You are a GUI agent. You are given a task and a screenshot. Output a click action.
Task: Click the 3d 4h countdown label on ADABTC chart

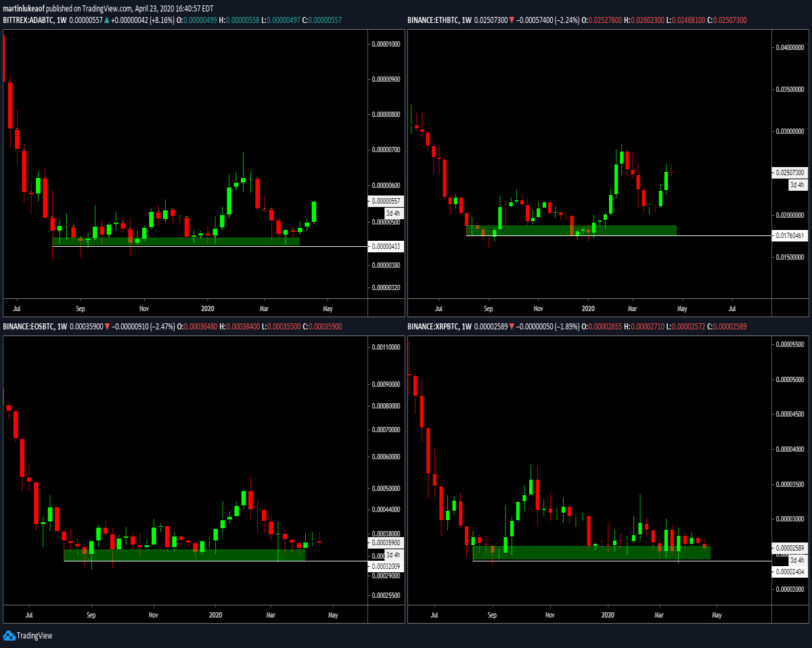pos(394,213)
